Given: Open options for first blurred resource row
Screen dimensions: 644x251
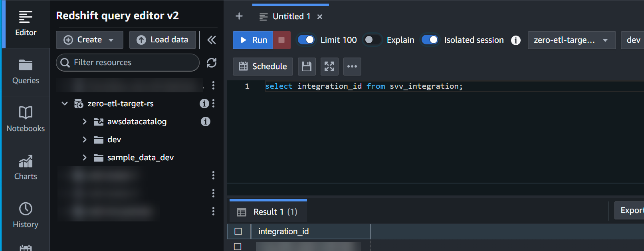Looking at the screenshot, I should [214, 85].
